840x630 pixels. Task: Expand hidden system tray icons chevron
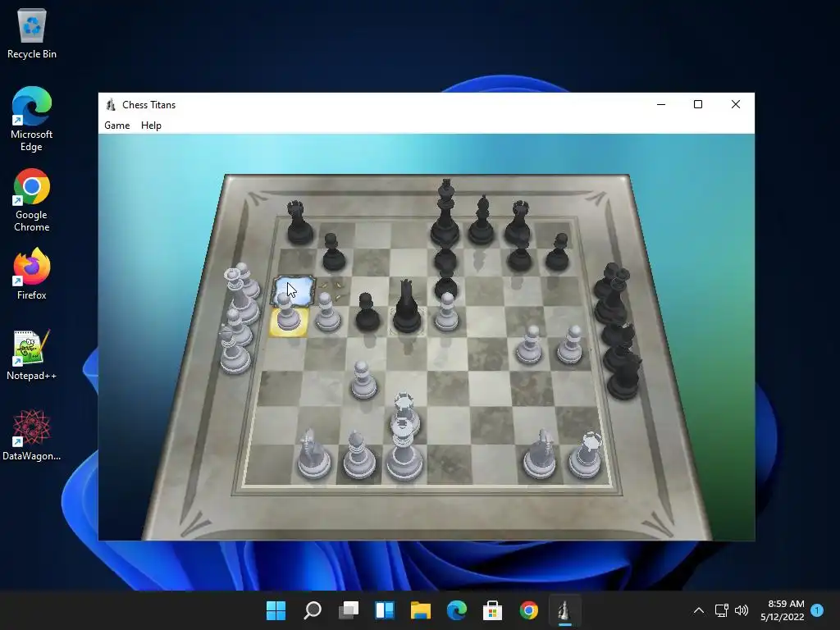[x=699, y=610]
